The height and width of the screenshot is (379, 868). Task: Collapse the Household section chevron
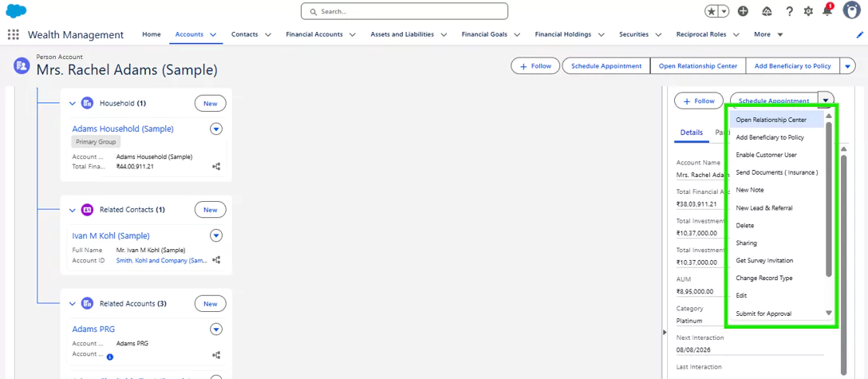[x=73, y=104]
